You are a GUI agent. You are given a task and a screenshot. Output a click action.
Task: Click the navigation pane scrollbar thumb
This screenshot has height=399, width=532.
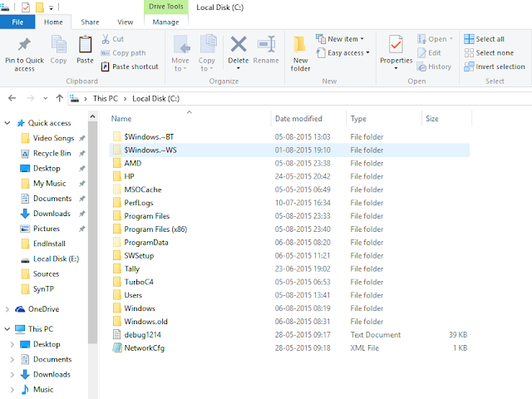coord(92,233)
